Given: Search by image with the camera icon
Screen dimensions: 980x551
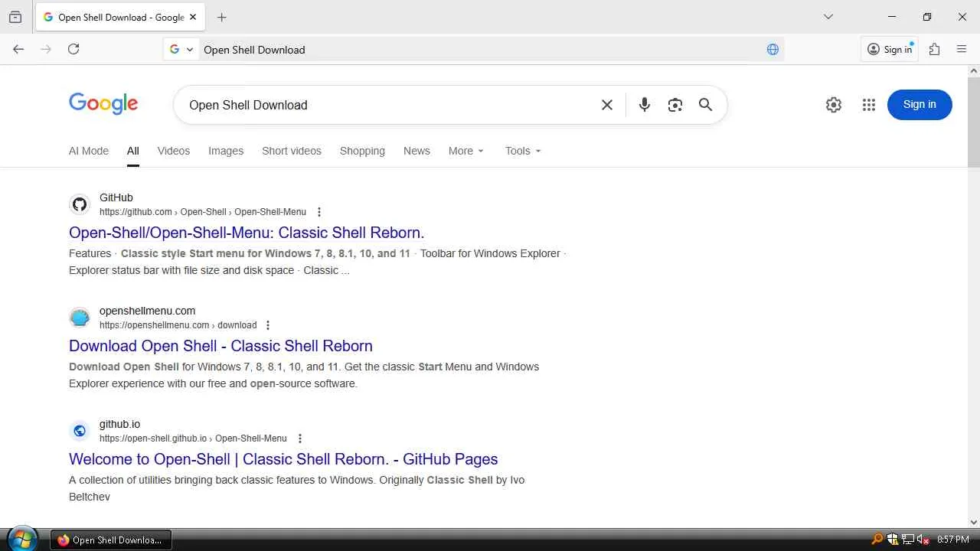Looking at the screenshot, I should [675, 105].
